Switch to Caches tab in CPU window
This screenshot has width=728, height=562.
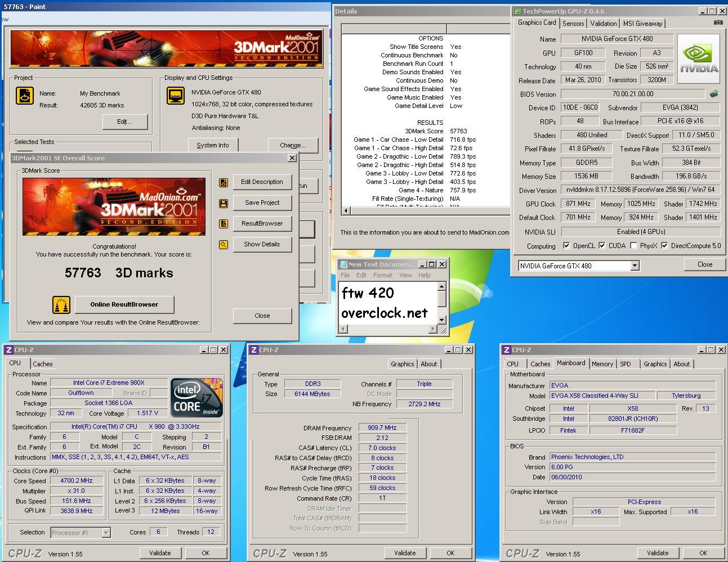click(x=42, y=364)
